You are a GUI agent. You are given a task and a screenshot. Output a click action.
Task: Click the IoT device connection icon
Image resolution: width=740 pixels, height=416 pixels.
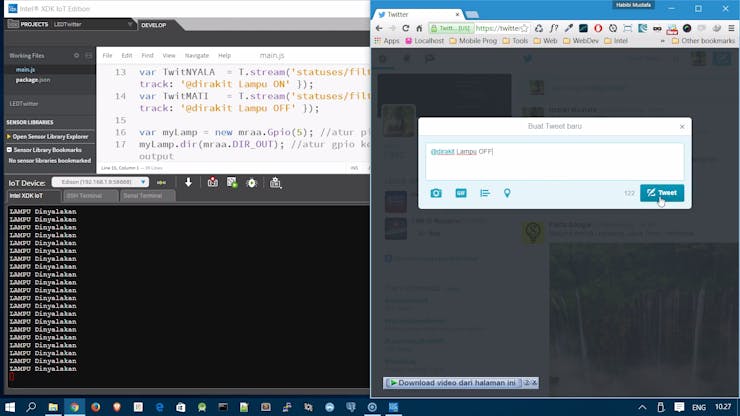[161, 182]
